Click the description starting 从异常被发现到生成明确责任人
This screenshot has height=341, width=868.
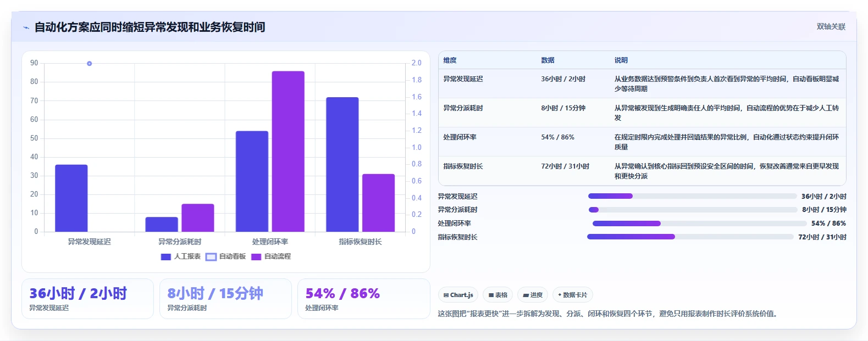coord(727,113)
